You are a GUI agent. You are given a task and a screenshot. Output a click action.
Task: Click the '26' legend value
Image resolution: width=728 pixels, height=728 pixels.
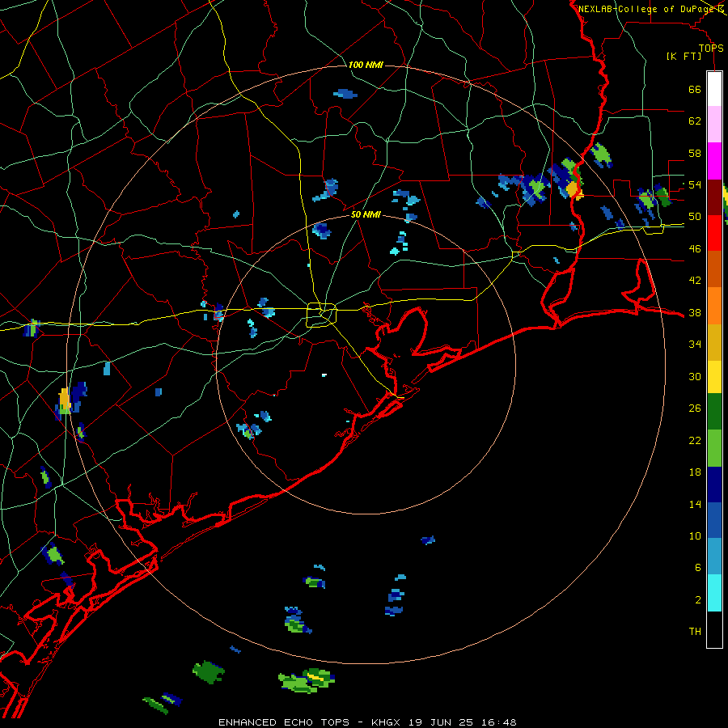pyautogui.click(x=695, y=408)
